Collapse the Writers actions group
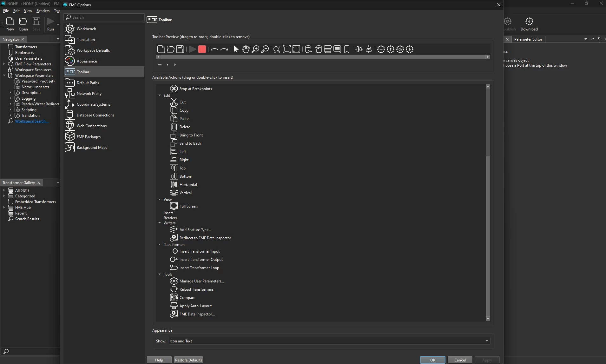 (160, 223)
